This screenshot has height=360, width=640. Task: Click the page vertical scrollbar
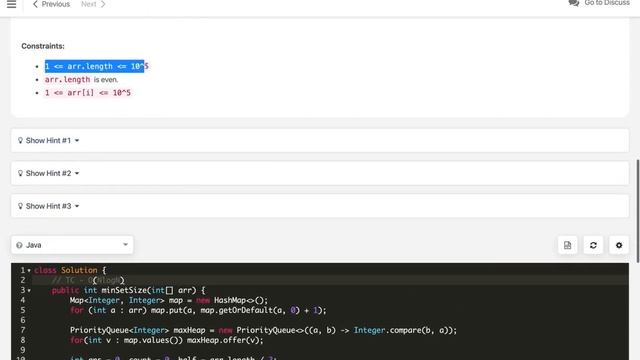point(638,211)
